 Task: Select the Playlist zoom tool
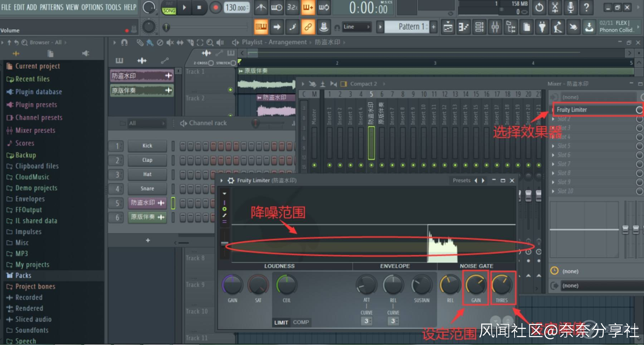tap(210, 43)
